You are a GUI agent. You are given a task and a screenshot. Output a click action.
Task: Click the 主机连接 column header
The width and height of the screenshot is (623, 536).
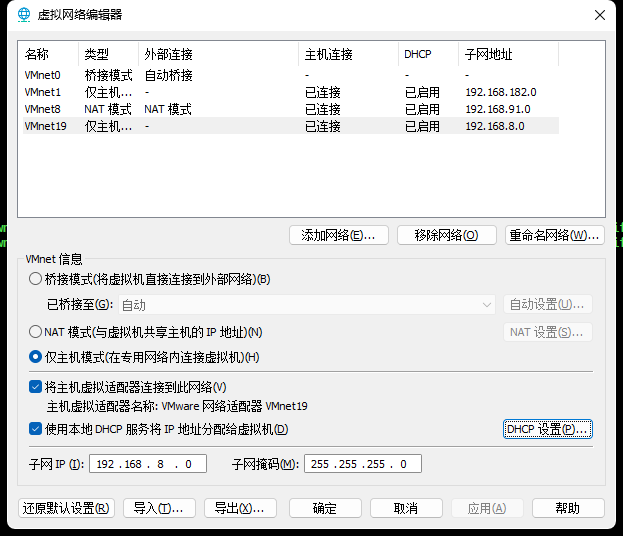coord(348,54)
